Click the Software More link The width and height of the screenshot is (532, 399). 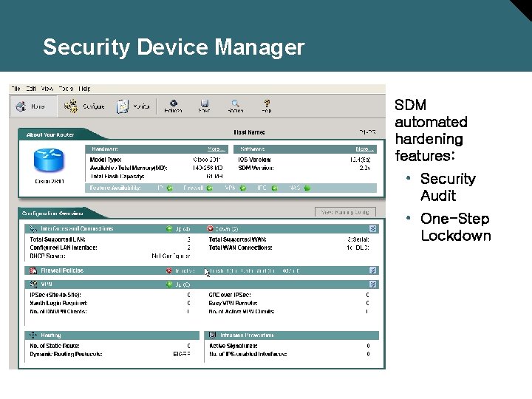coord(364,149)
